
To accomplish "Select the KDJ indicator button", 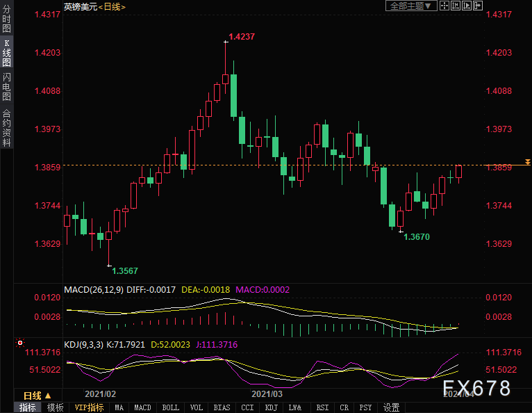I will pyautogui.click(x=271, y=407).
